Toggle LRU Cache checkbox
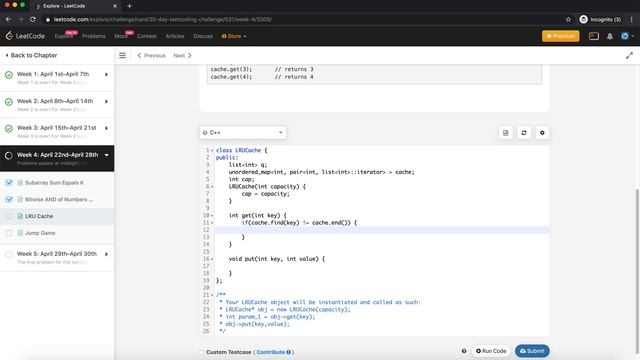Screen dimensions: 640x360 point(9,216)
